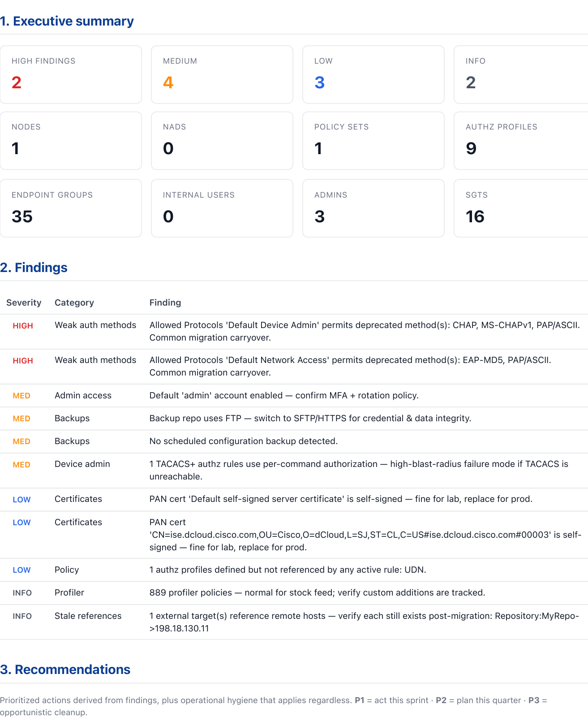Click the 'Device admin' category cell
The width and height of the screenshot is (588, 717).
[82, 464]
